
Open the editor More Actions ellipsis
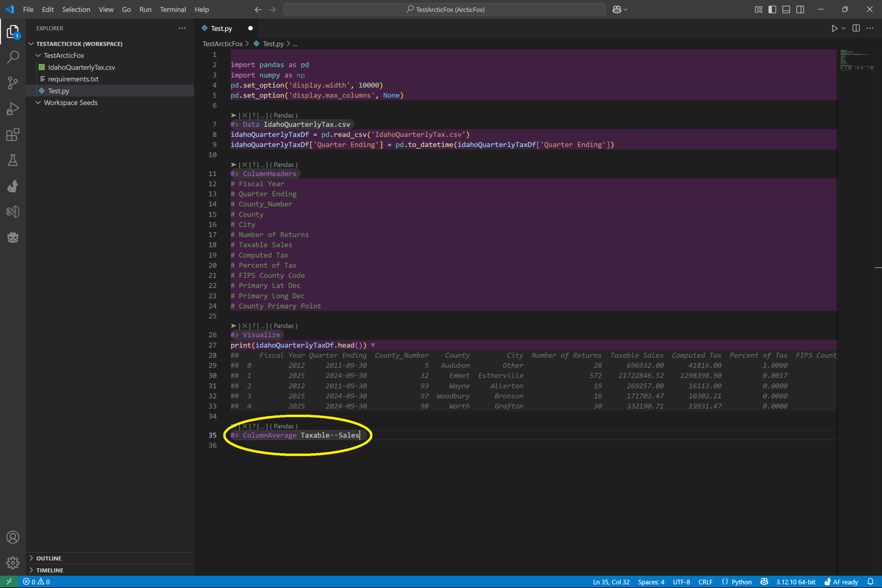point(870,29)
